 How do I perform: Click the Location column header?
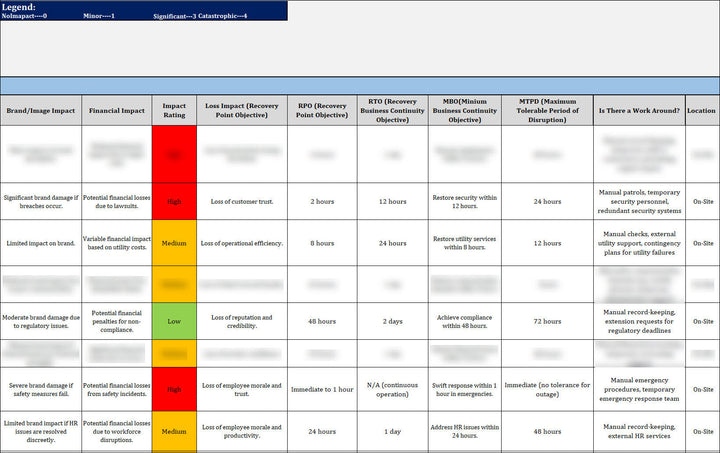(x=702, y=110)
